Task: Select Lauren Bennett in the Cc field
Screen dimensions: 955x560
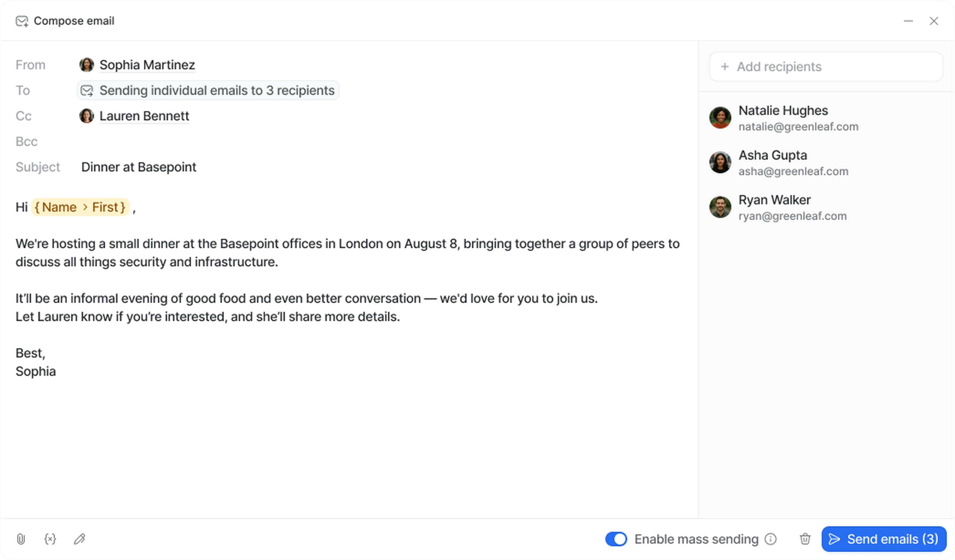Action: point(144,116)
